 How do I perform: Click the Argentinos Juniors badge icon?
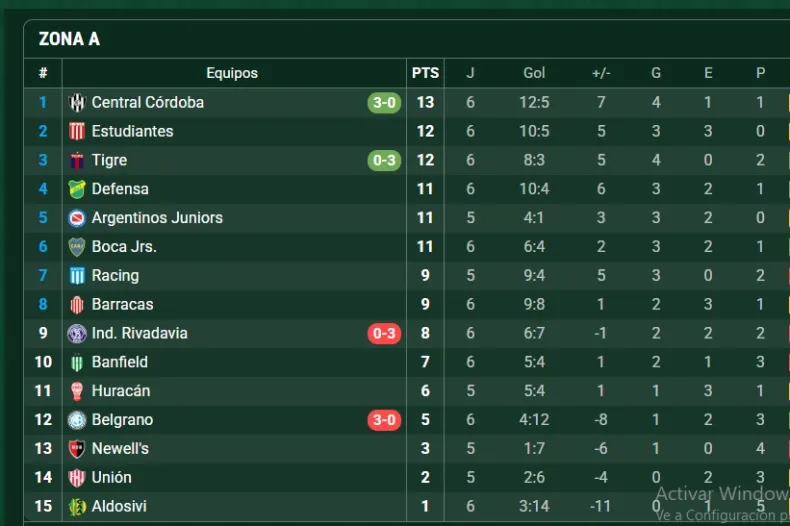click(77, 218)
